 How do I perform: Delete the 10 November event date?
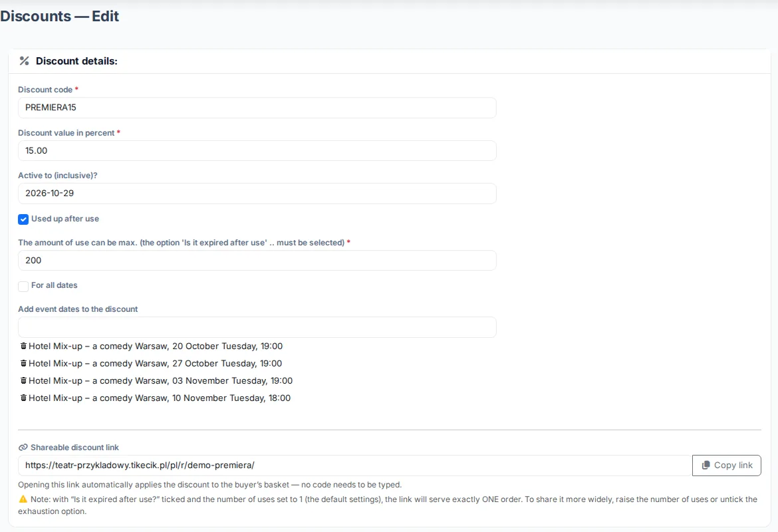[23, 398]
